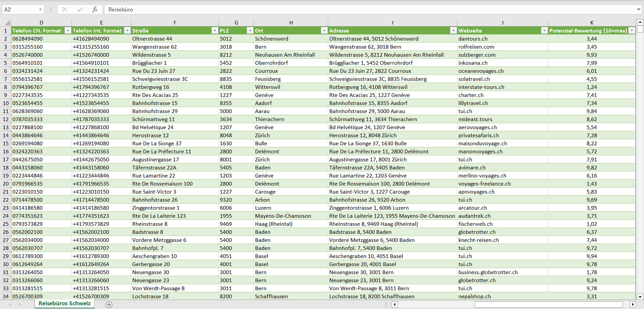Open filter dropdown for PLZ column
This screenshot has height=309, width=644.
(x=249, y=31)
